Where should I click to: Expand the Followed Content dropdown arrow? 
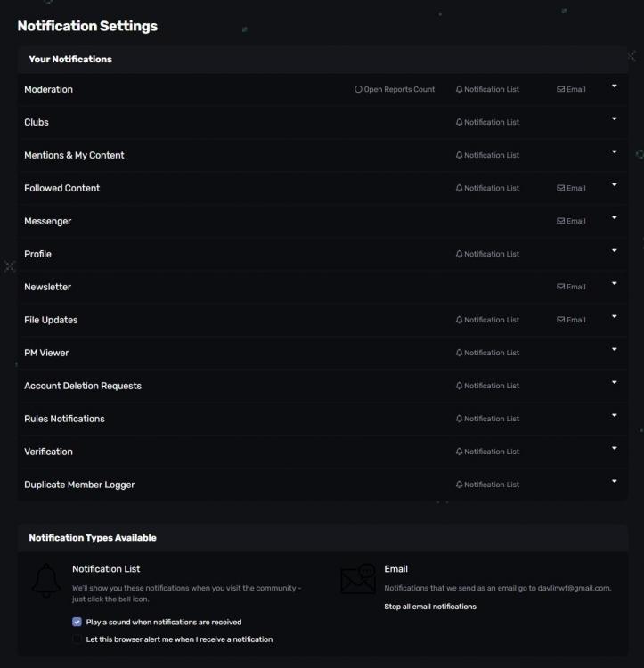click(614, 185)
